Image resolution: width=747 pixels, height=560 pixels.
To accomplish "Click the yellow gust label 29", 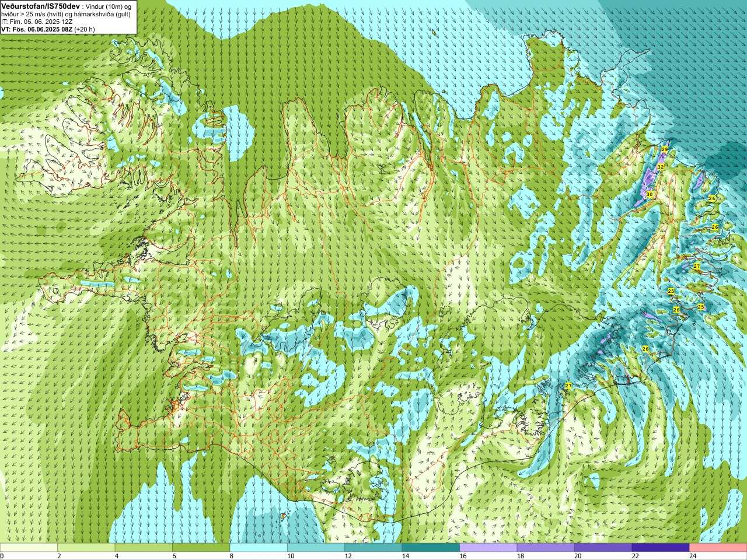I will pyautogui.click(x=664, y=149).
